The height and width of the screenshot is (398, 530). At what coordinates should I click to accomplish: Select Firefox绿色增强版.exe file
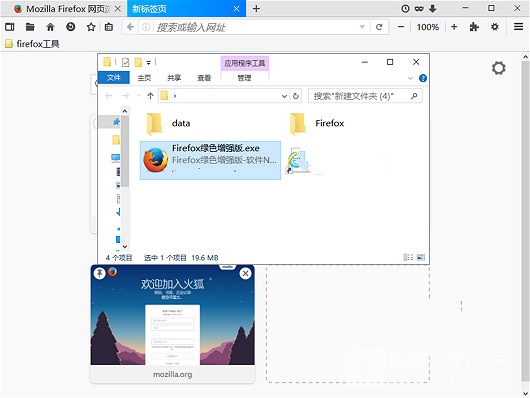[210, 160]
